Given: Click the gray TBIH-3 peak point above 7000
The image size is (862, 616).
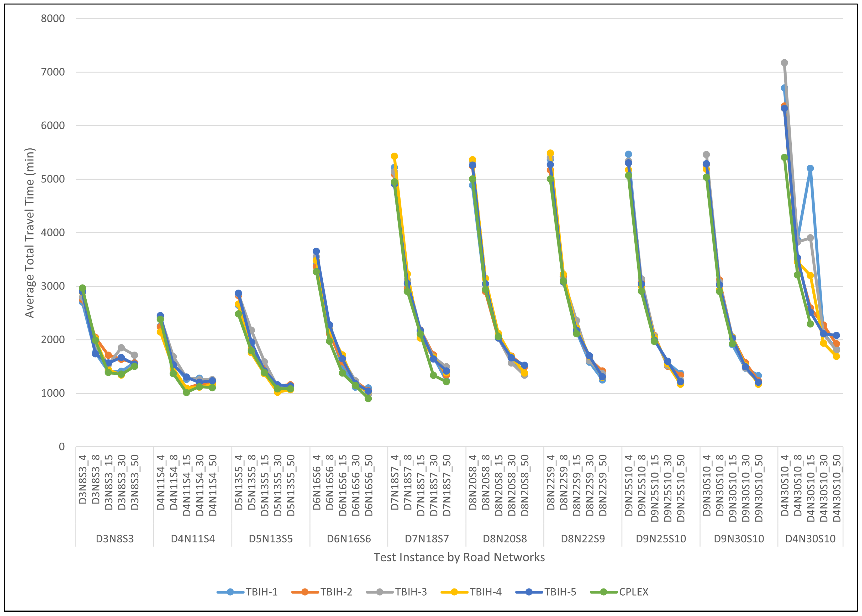Looking at the screenshot, I should pos(784,63).
